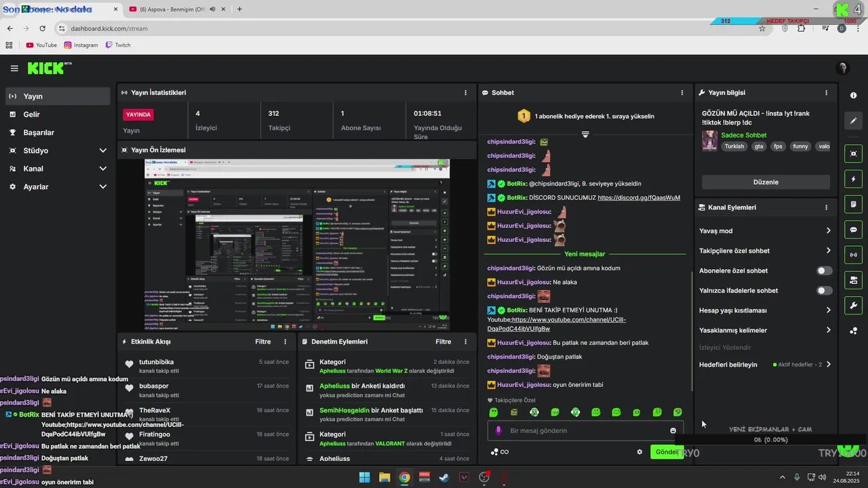Click the focus-frame icon in right sidebar

click(853, 154)
